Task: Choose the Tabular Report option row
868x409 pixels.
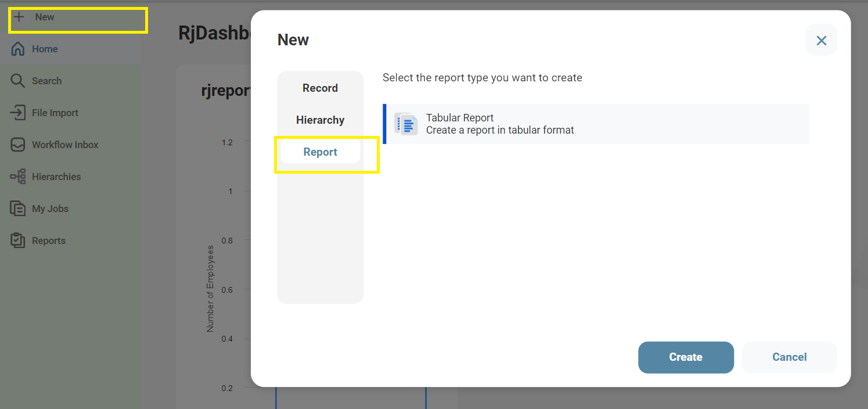Action: (596, 124)
